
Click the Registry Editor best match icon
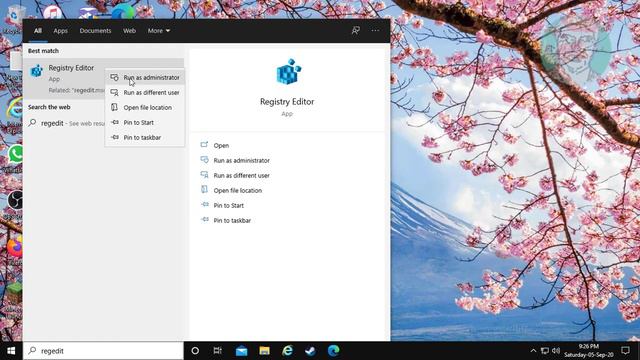[x=37, y=71]
